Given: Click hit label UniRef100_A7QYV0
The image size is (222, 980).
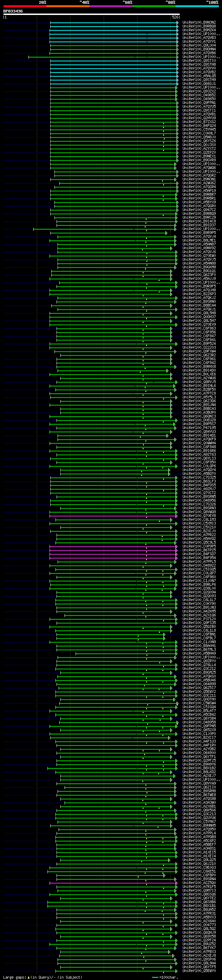Looking at the screenshot, I should click(x=199, y=68).
